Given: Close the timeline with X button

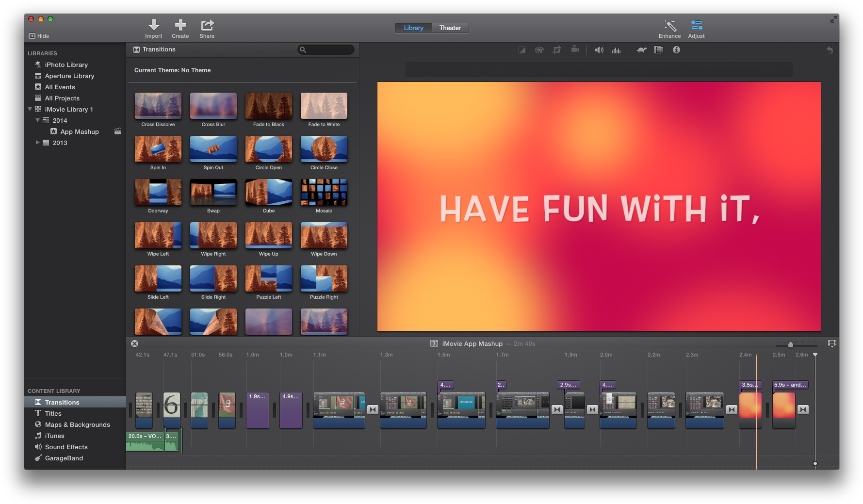Looking at the screenshot, I should coord(135,343).
